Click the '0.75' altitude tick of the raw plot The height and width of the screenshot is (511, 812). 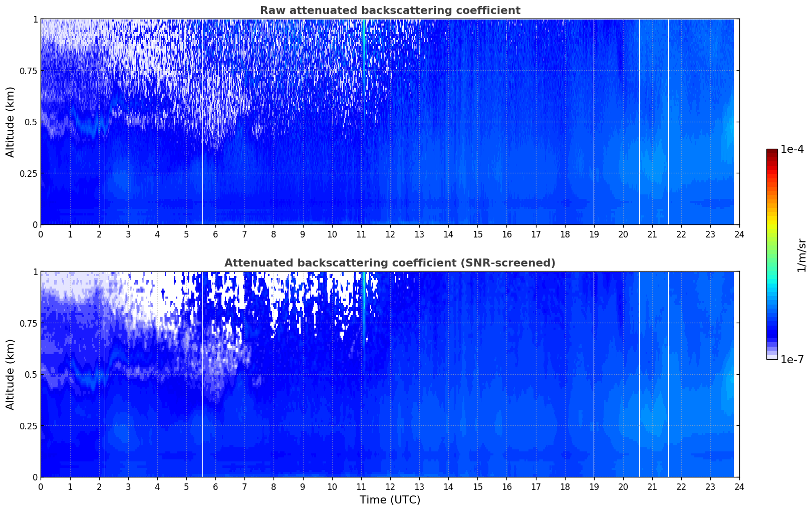(x=30, y=71)
